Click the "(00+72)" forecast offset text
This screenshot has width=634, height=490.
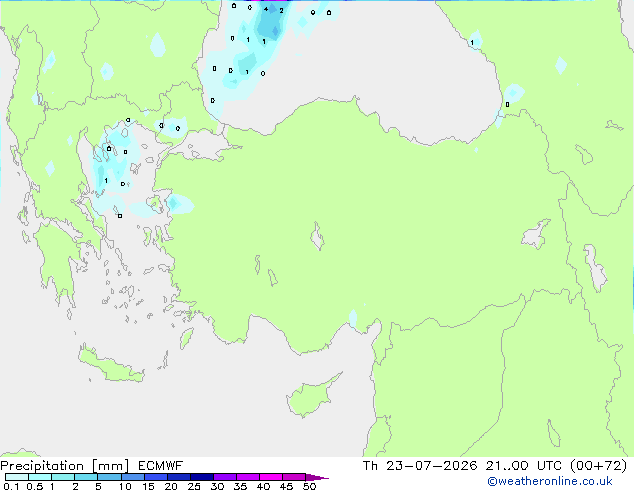[x=598, y=466]
